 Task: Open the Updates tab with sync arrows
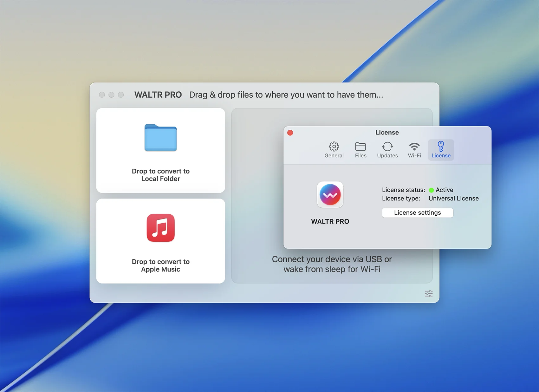pos(387,150)
